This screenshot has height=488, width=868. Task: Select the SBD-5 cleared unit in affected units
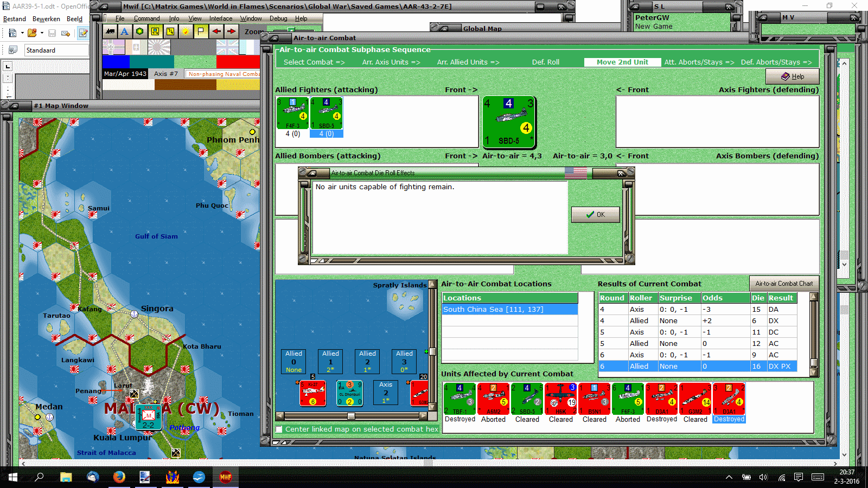[527, 399]
